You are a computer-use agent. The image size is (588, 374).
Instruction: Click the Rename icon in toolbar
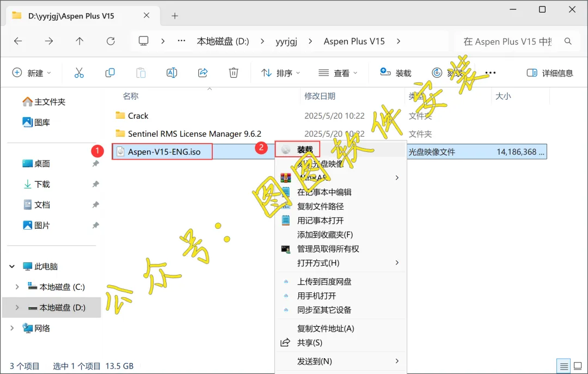pyautogui.click(x=171, y=73)
